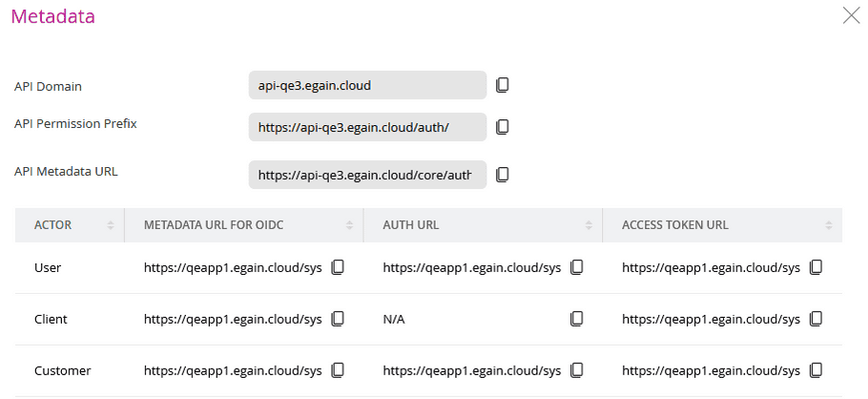Copy User's OIDC metadata URL
The width and height of the screenshot is (868, 399).
click(x=338, y=267)
